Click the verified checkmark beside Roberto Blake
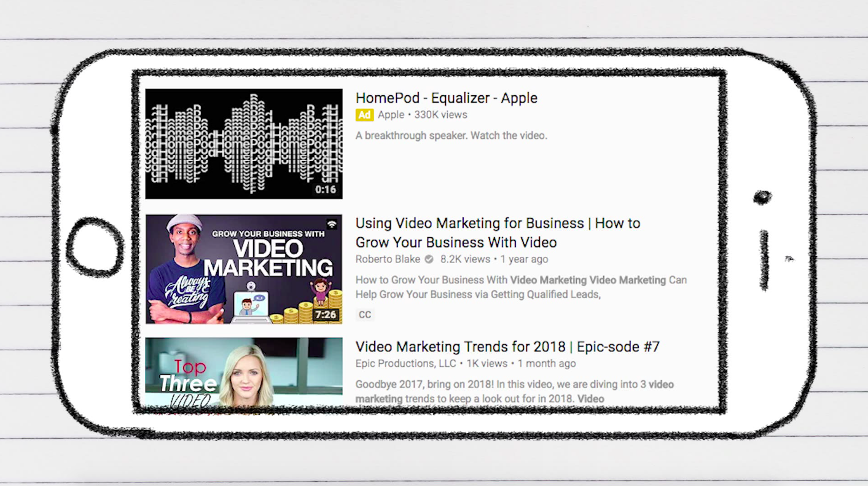The image size is (868, 486). (429, 259)
